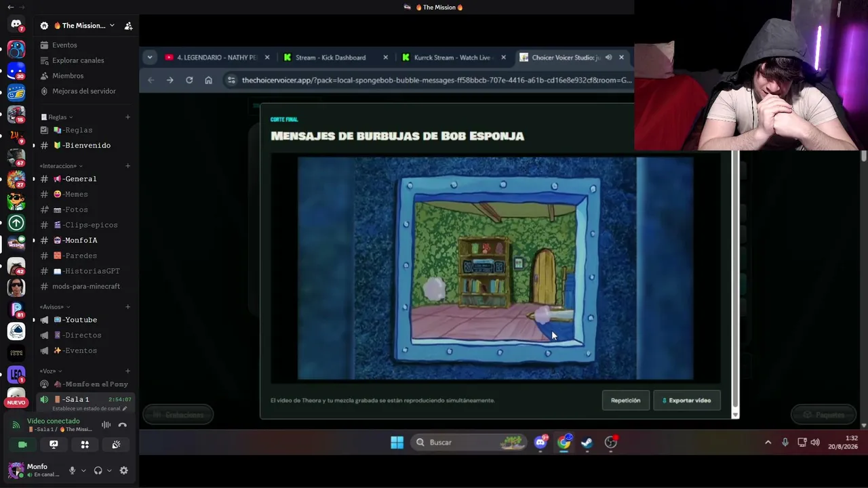Expand microphone input options arrow
Screen dimensions: 868x488
pos(83,470)
